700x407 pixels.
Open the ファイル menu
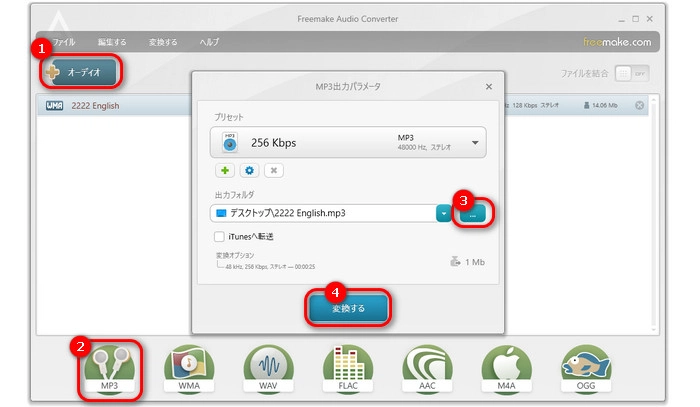64,42
